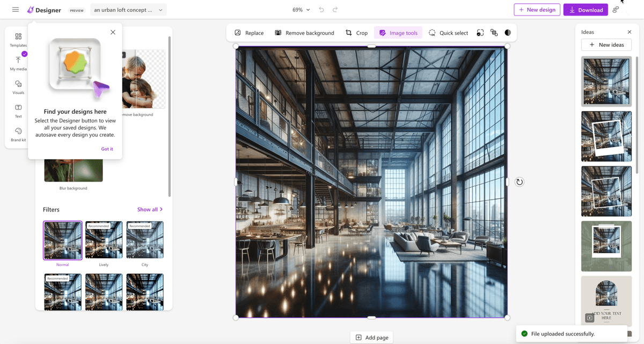Open the Visuals panel
Screen dimensions: 644x344
click(18, 86)
